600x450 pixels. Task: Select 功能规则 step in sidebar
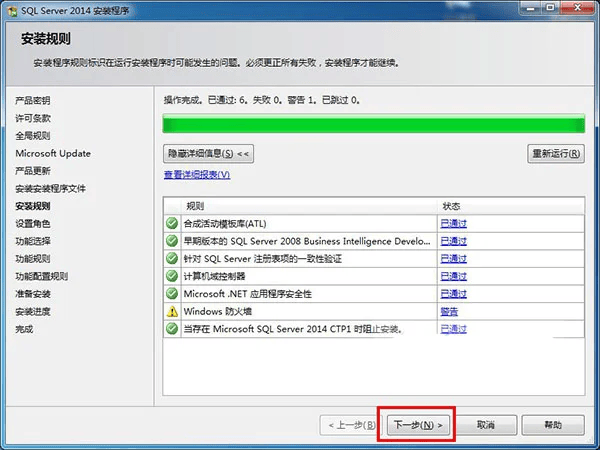pos(33,259)
